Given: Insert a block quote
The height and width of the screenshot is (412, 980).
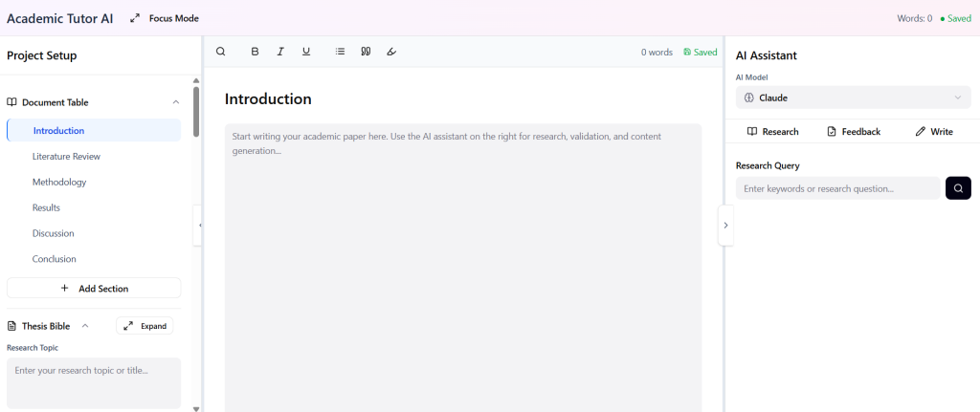Looking at the screenshot, I should click(x=366, y=52).
